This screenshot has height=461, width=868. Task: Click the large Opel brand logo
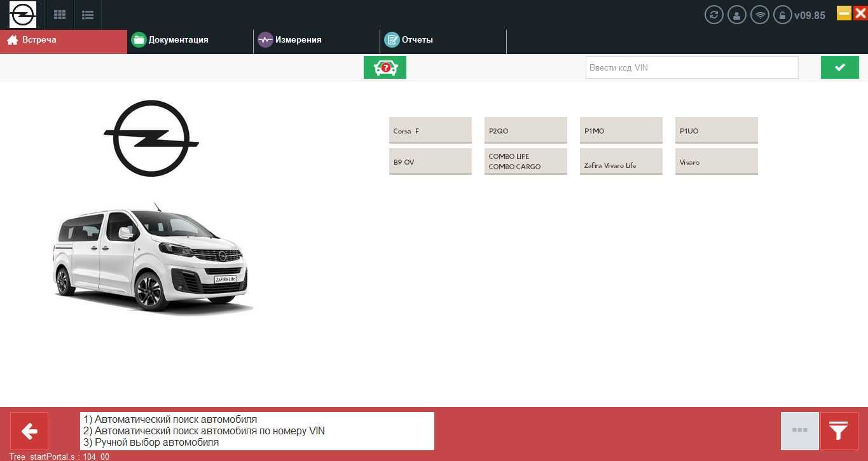[151, 138]
